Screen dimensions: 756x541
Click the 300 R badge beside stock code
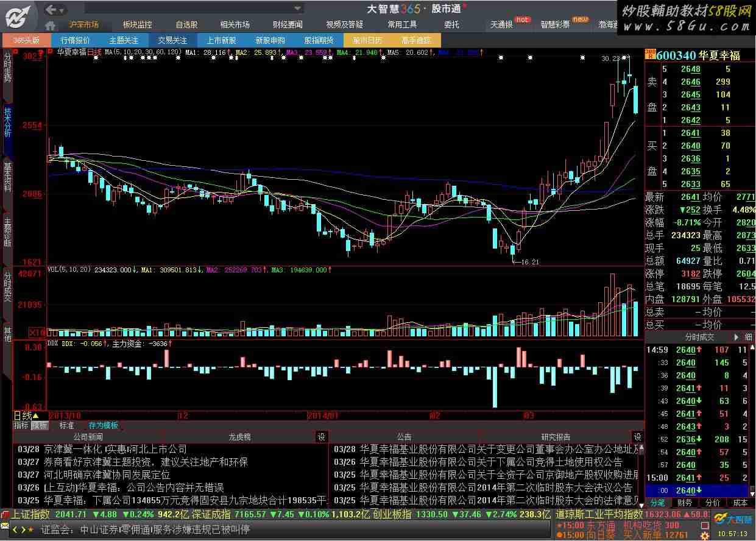point(650,55)
